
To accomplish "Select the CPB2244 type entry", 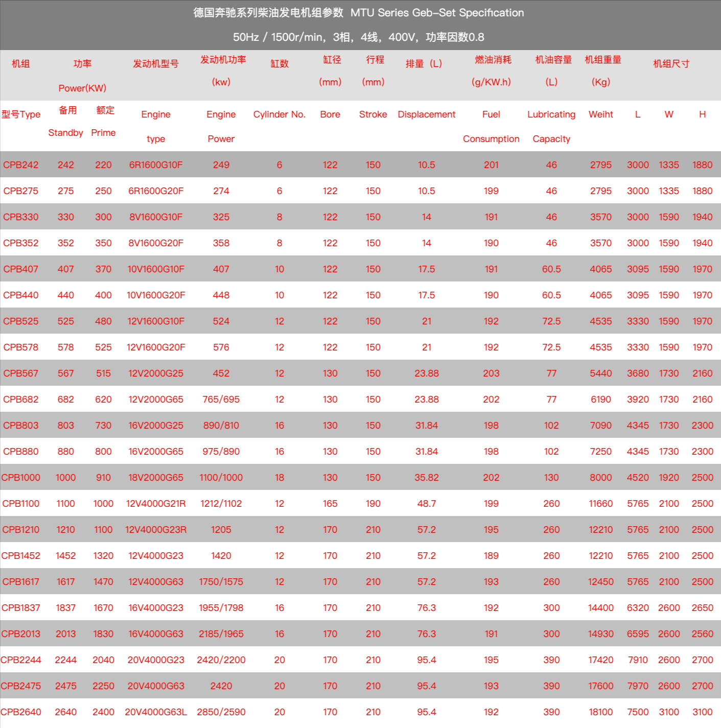I will click(21, 660).
